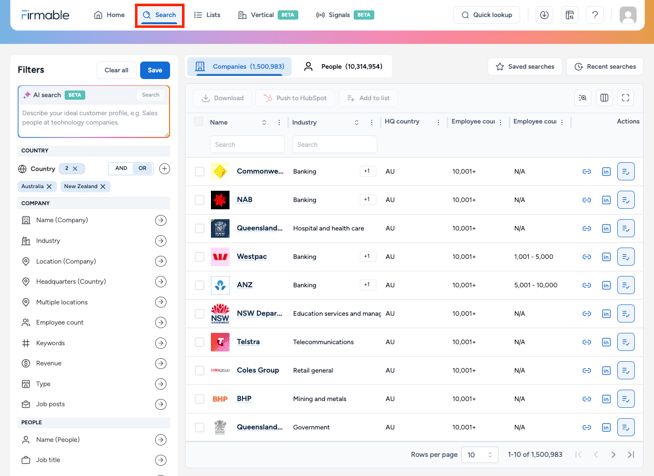Expand the Employee count filter

coord(161,322)
